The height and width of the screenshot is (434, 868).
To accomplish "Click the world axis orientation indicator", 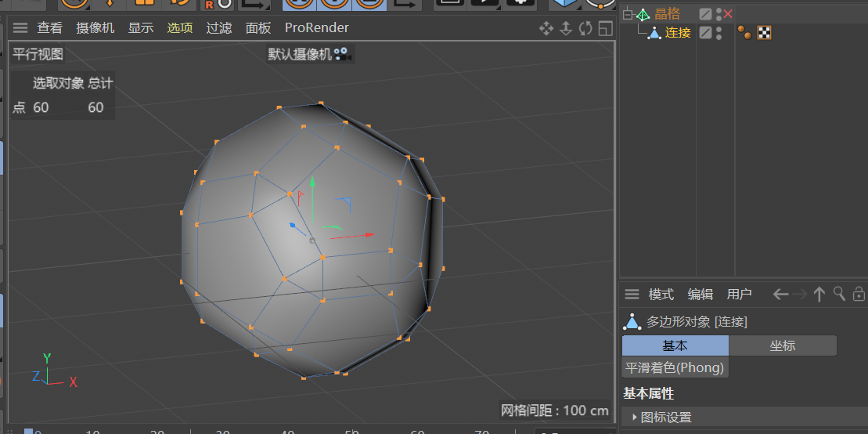I will point(54,371).
